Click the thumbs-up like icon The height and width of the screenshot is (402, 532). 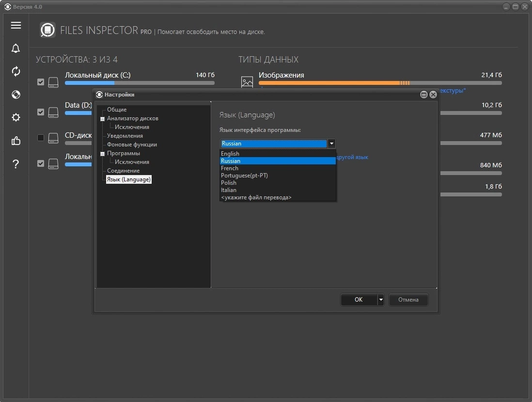point(16,141)
